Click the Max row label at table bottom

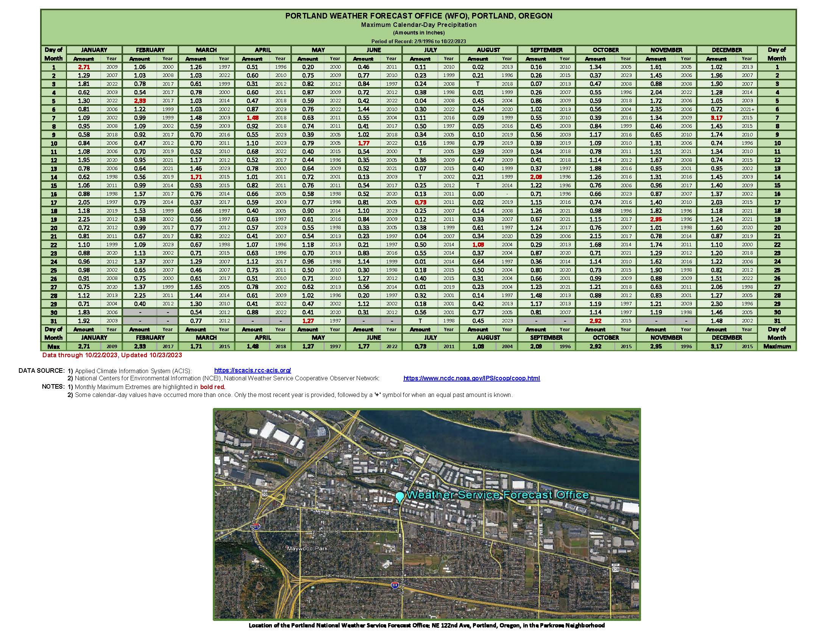(x=53, y=346)
